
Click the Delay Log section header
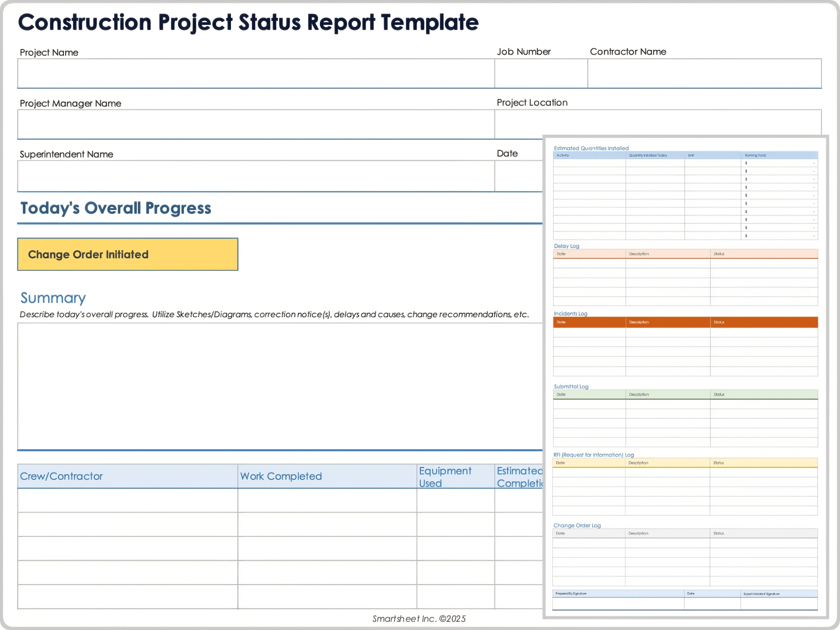pyautogui.click(x=567, y=246)
